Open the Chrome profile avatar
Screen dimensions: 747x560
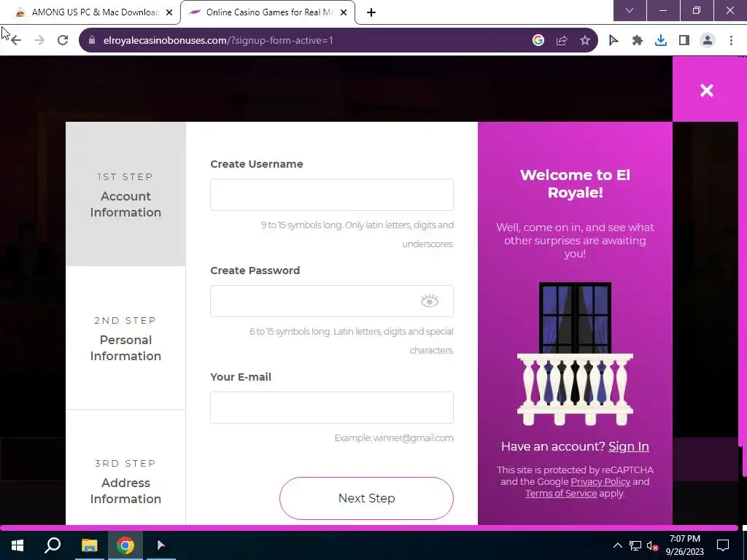(708, 41)
